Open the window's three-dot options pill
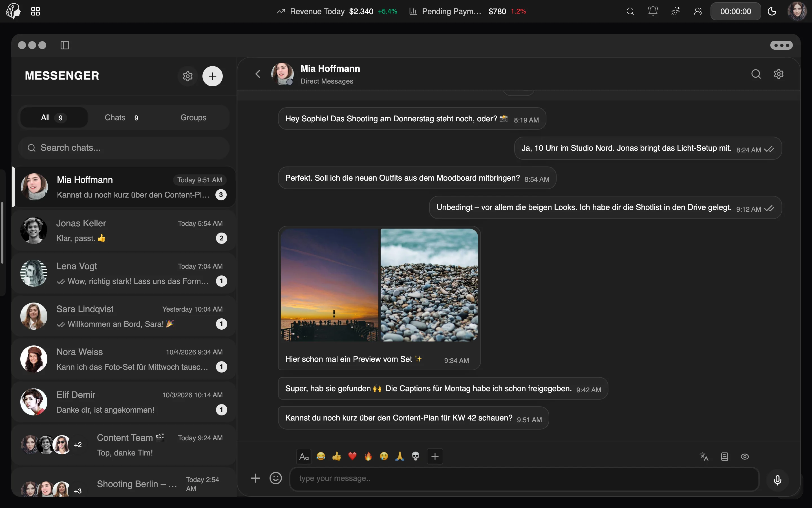This screenshot has width=812, height=508. 782,45
